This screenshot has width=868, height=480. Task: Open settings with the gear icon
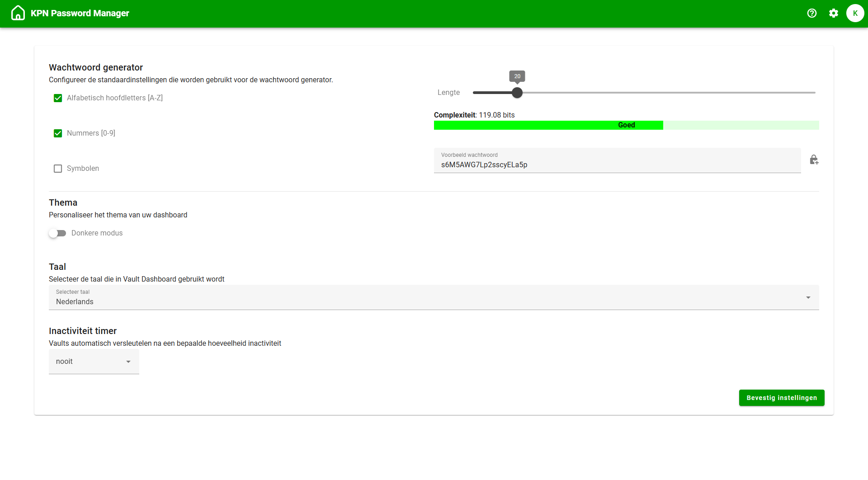click(x=834, y=13)
